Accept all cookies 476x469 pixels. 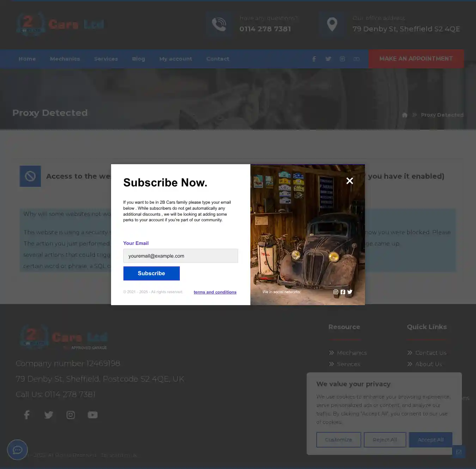431,440
